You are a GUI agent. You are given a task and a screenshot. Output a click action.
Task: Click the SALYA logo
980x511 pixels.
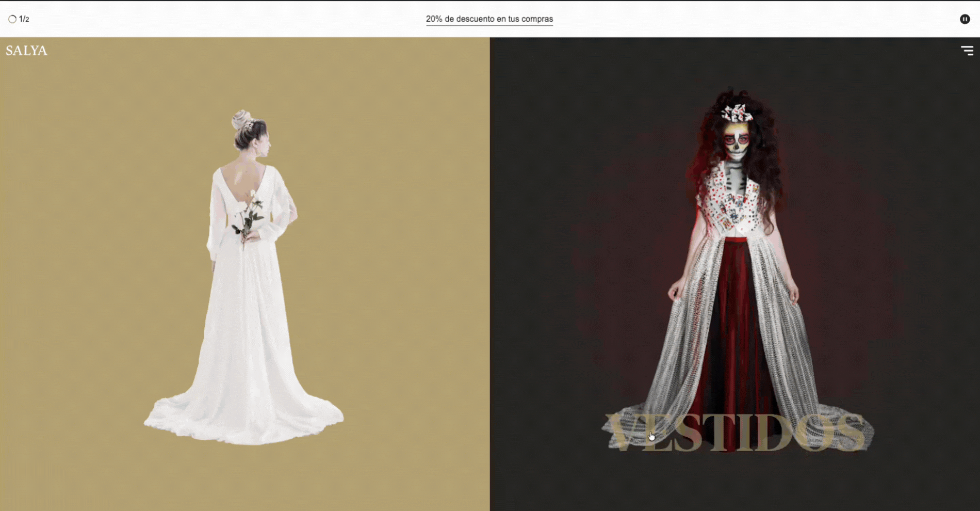point(26,51)
